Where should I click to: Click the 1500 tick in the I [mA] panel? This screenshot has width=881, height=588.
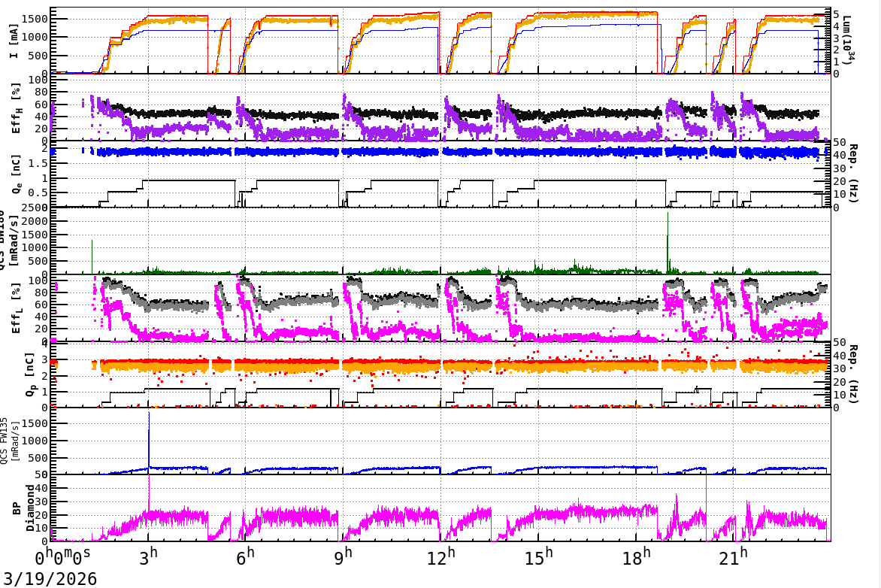coord(35,19)
